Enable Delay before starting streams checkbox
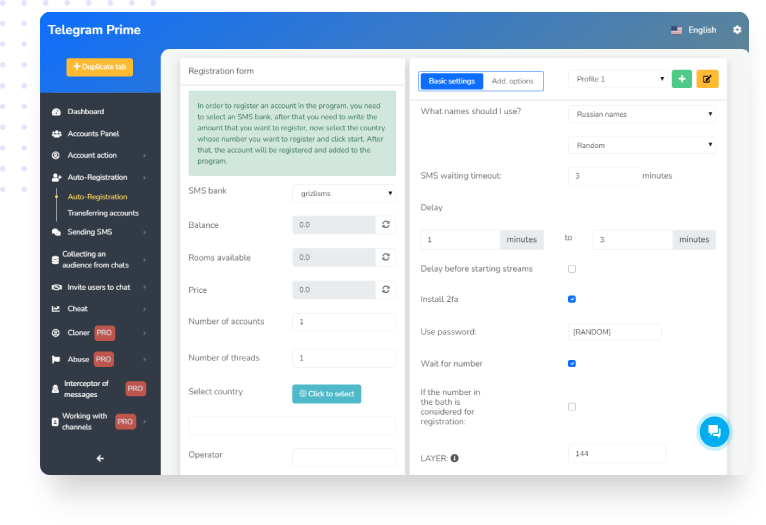Image resolution: width=766 pixels, height=525 pixels. (572, 269)
